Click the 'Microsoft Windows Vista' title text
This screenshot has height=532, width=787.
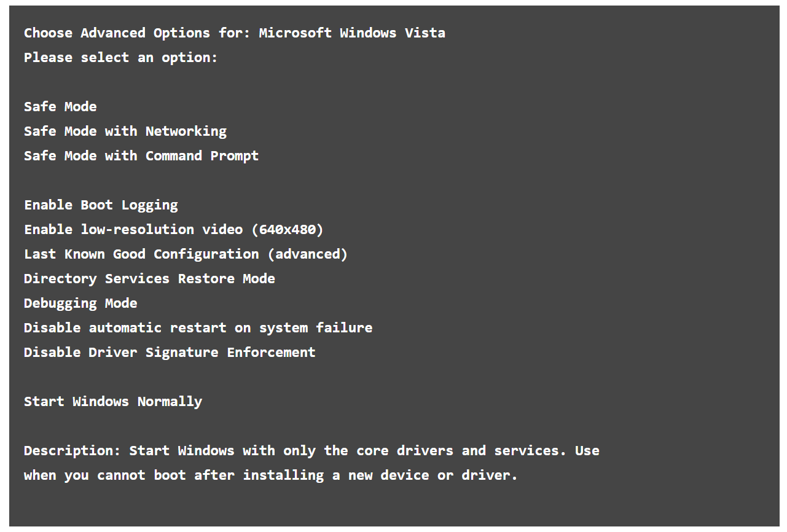[352, 33]
